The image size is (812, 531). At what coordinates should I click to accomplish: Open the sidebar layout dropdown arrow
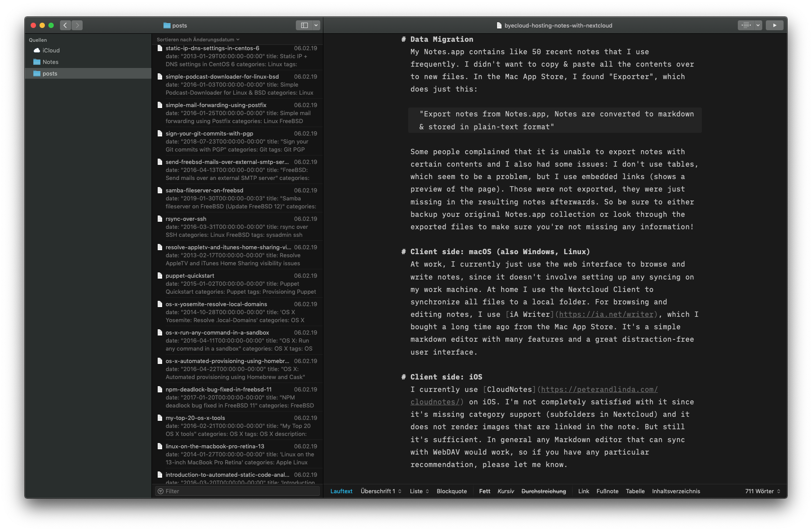coord(316,25)
